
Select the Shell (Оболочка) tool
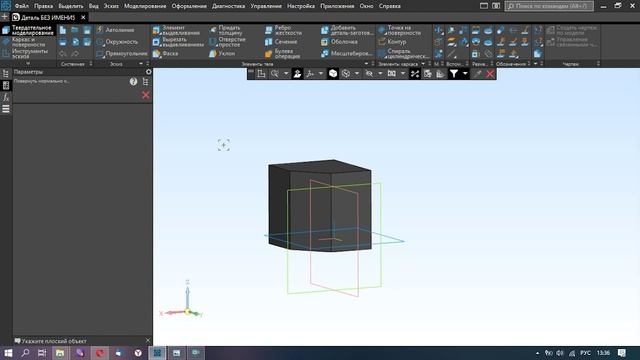(x=339, y=42)
